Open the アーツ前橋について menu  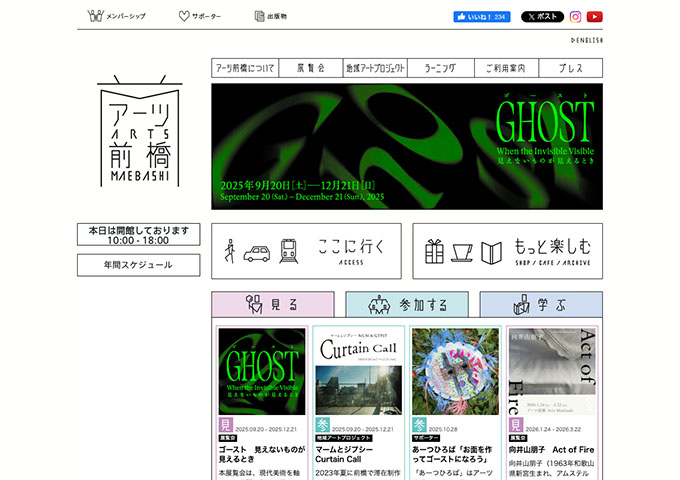pyautogui.click(x=243, y=68)
